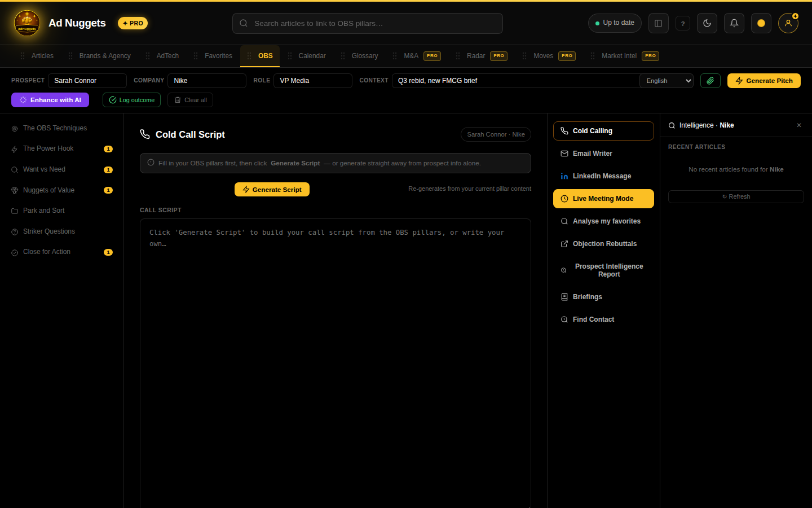Image resolution: width=812 pixels, height=508 pixels.
Task: Click the Generate Pitch button
Action: [x=764, y=81]
